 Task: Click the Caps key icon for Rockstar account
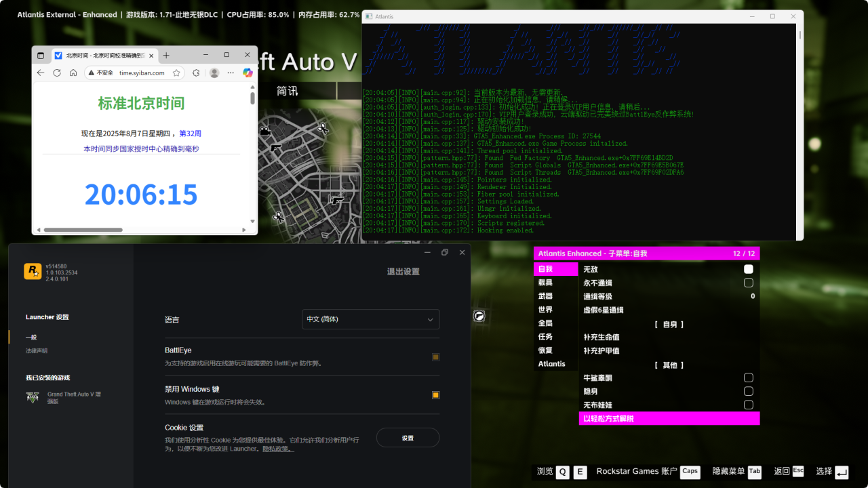[x=690, y=472]
